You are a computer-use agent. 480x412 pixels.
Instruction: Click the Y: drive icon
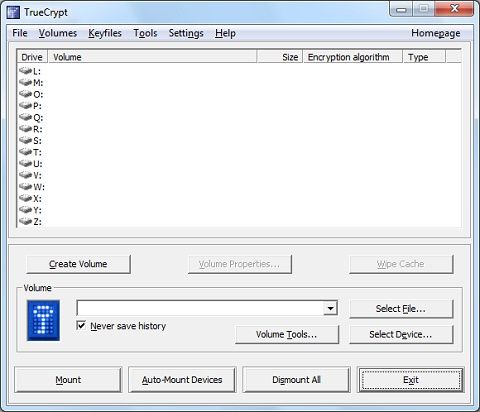(25, 210)
